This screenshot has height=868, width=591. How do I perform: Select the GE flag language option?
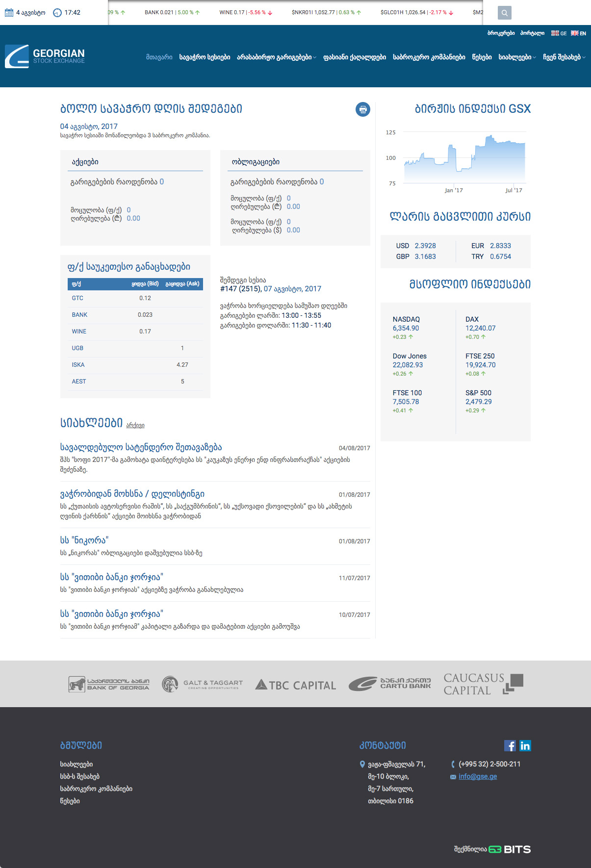(x=559, y=33)
